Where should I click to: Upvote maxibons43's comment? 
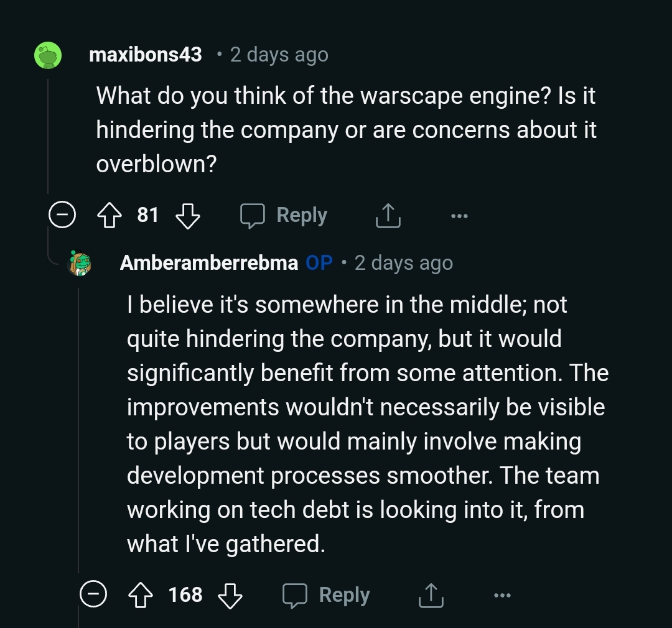coord(110,215)
